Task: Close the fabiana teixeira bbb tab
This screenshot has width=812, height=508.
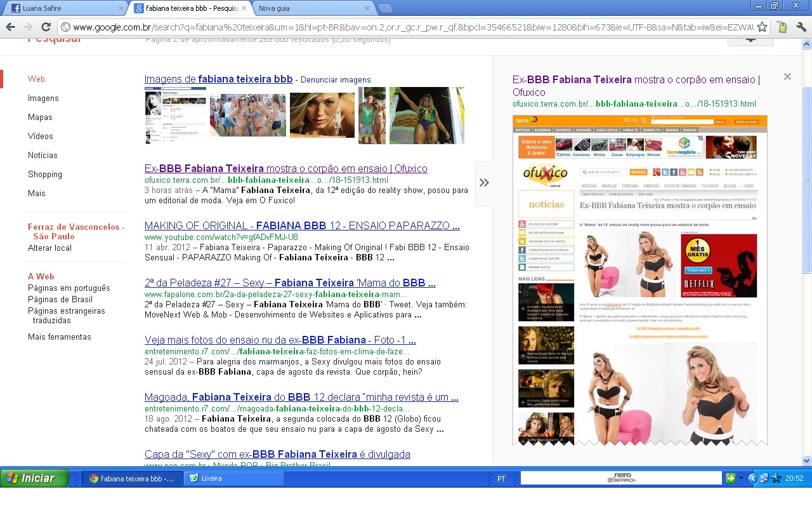Action: (244, 8)
